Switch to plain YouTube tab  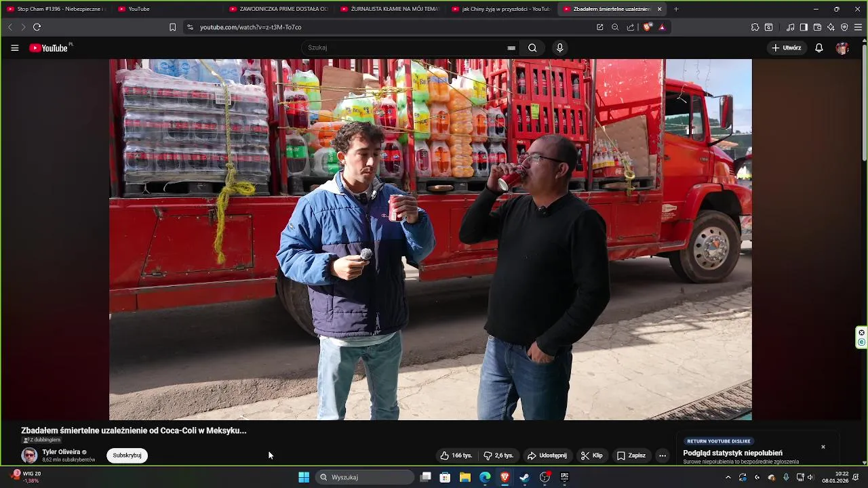click(167, 9)
